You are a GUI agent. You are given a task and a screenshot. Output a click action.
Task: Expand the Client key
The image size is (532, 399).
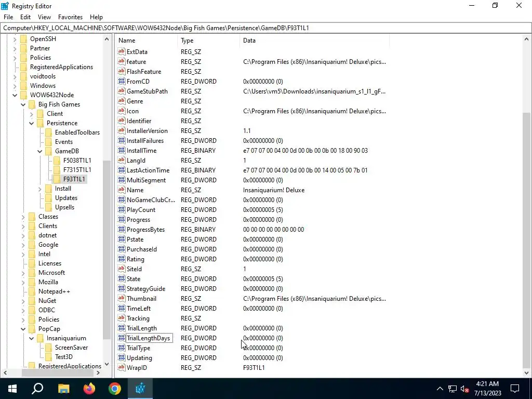coord(32,114)
